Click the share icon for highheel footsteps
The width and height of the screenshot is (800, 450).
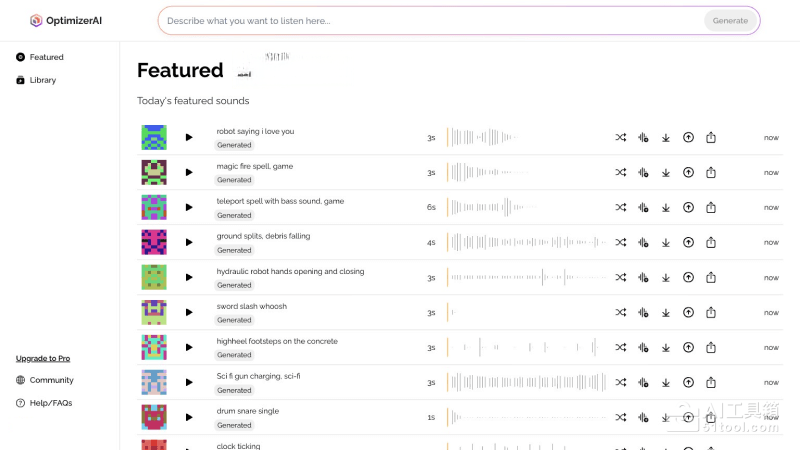point(711,347)
